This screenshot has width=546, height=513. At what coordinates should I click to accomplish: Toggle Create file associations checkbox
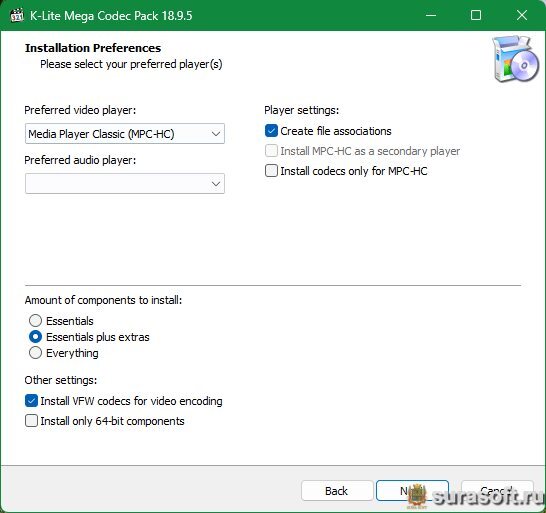tap(271, 131)
